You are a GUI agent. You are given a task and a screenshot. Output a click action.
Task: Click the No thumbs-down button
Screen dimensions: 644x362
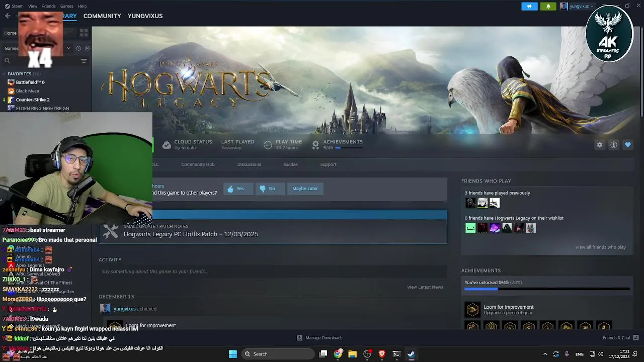[x=270, y=189]
